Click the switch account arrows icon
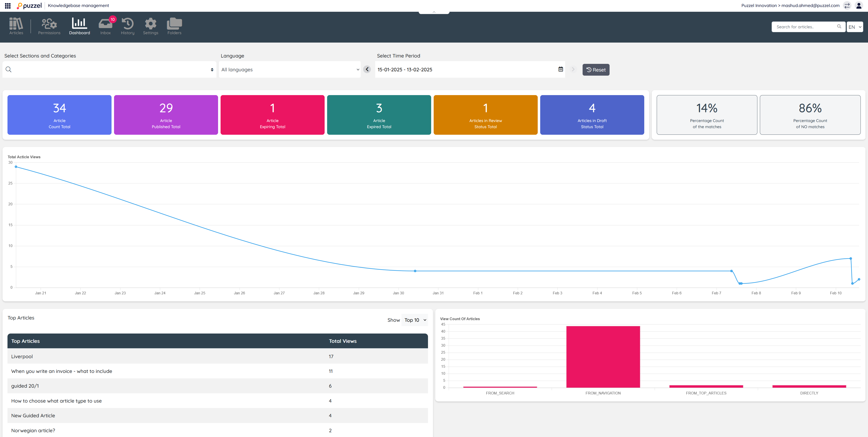This screenshot has width=868, height=437. click(847, 6)
